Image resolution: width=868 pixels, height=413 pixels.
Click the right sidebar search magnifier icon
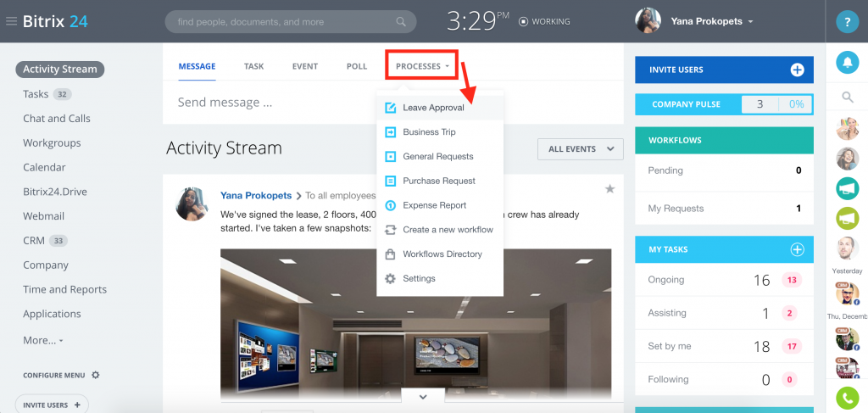pos(847,98)
